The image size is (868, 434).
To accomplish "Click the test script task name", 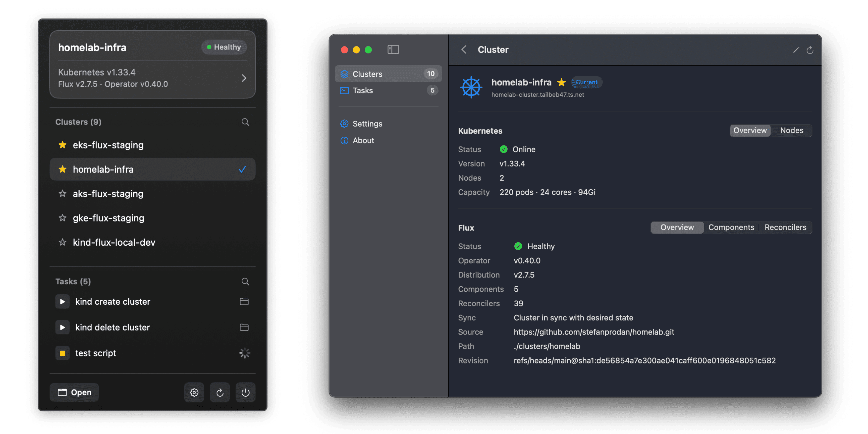I will 96,353.
